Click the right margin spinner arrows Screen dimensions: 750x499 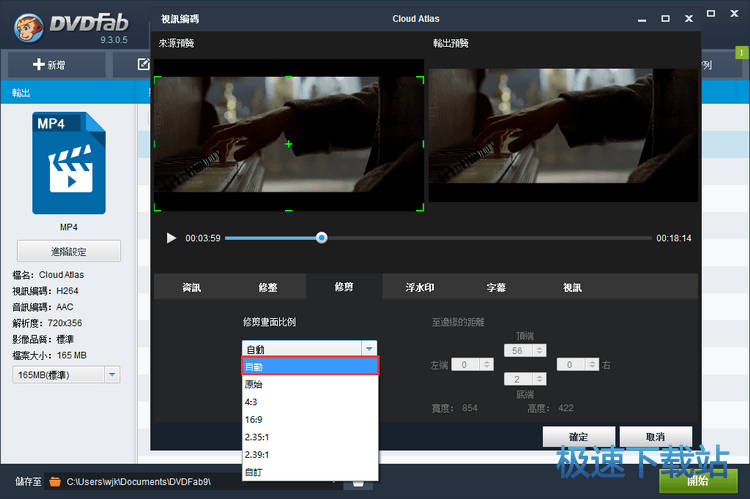[x=592, y=365]
